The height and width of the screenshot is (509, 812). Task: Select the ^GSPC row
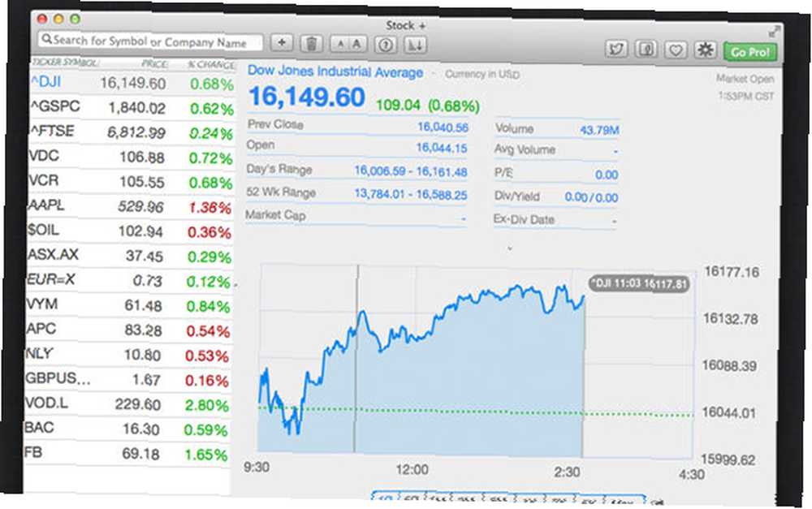pyautogui.click(x=132, y=107)
